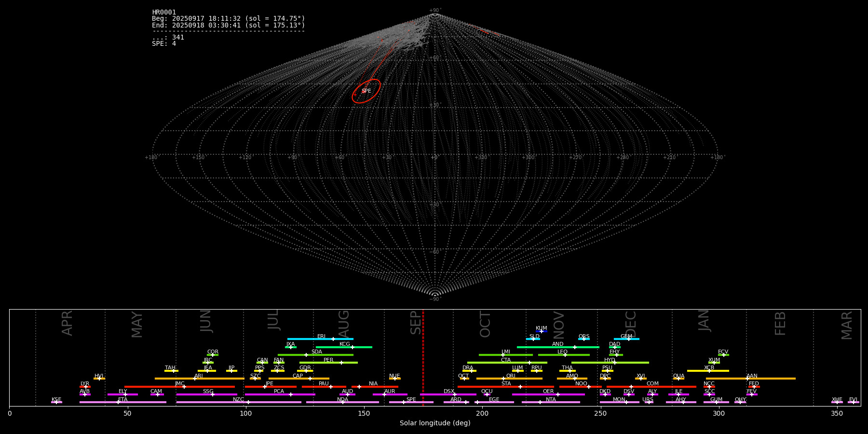Click the 'SPE: 4' count text
This screenshot has height=434, width=868.
(x=164, y=43)
